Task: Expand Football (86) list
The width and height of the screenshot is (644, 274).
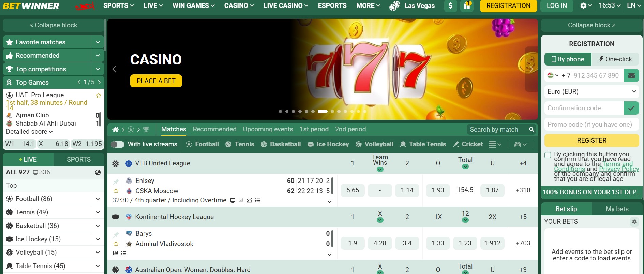Action: point(98,199)
